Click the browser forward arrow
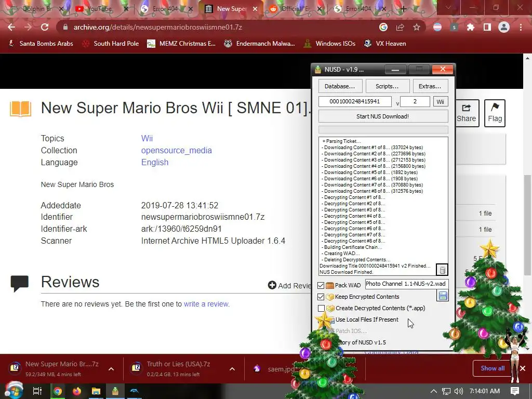Screen dimensions: 532x399 tap(28, 27)
